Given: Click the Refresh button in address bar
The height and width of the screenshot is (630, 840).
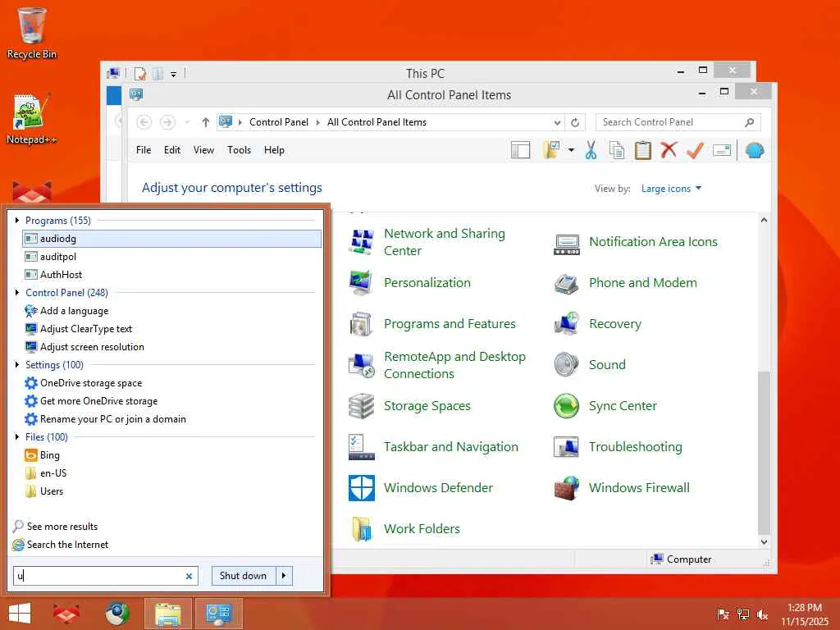Looking at the screenshot, I should pos(575,122).
